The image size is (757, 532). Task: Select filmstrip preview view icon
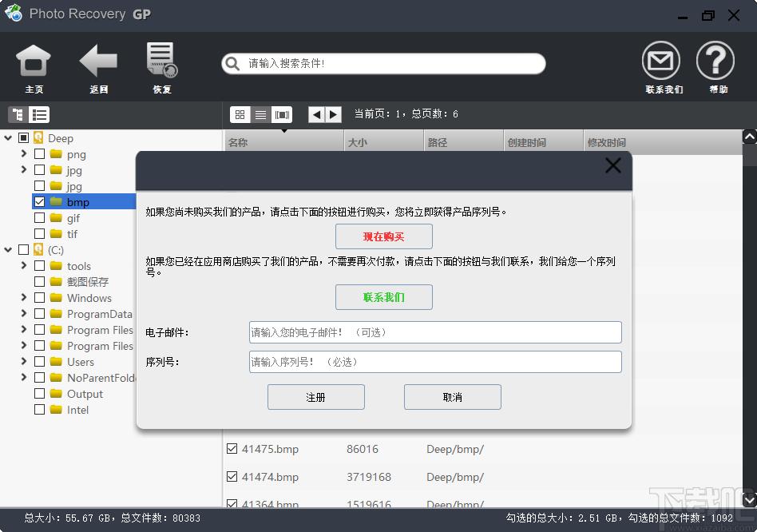click(x=282, y=114)
